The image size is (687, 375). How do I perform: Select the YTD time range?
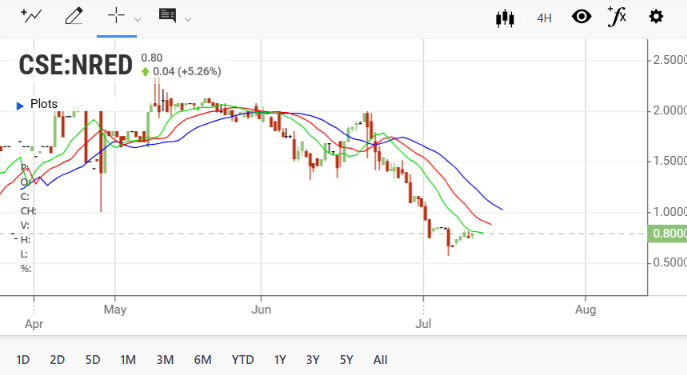coord(243,360)
